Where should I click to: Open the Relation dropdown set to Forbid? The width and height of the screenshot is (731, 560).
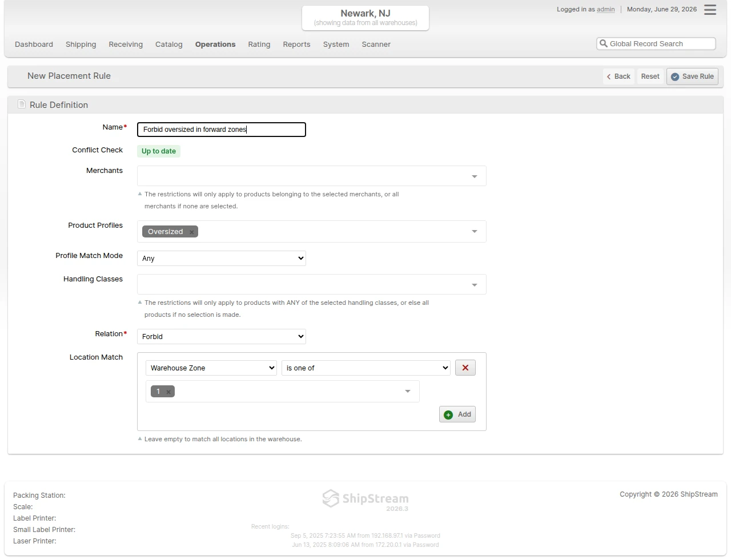222,336
